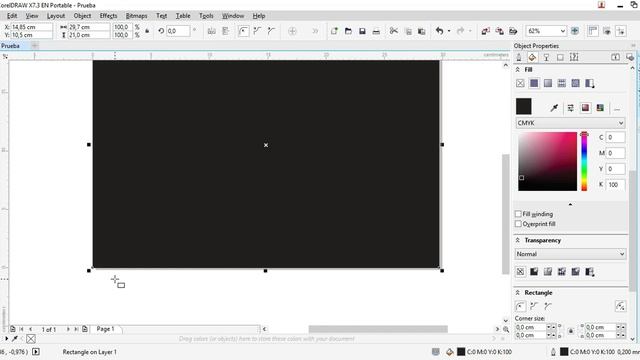Pick the color eyedropper in Fill

point(554,108)
